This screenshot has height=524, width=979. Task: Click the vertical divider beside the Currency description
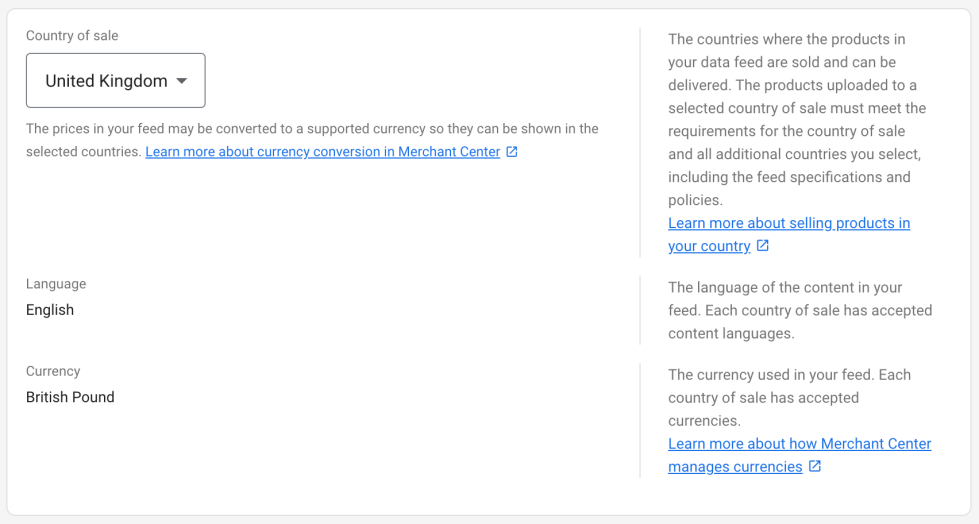point(640,420)
